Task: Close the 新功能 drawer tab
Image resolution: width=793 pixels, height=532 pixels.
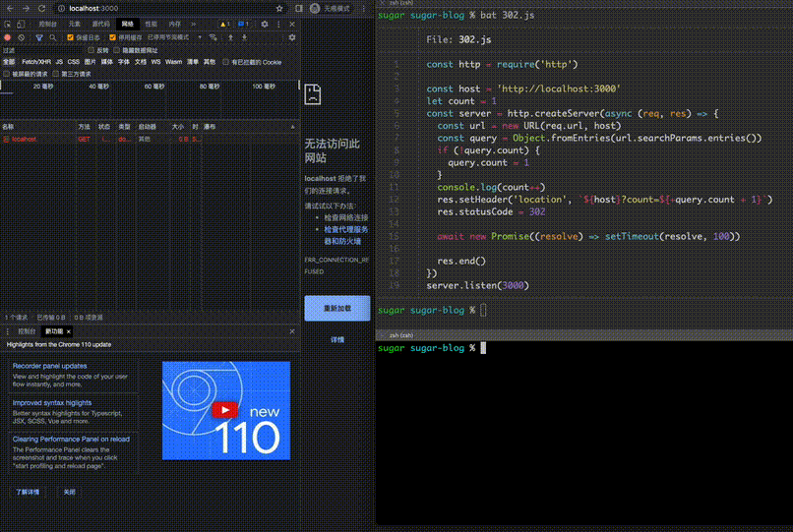Action: 68,331
